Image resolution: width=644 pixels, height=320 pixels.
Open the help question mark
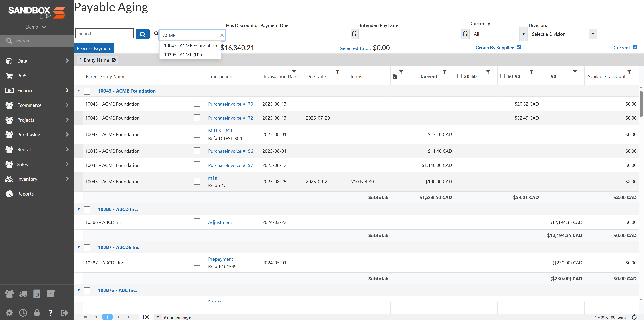click(50, 313)
